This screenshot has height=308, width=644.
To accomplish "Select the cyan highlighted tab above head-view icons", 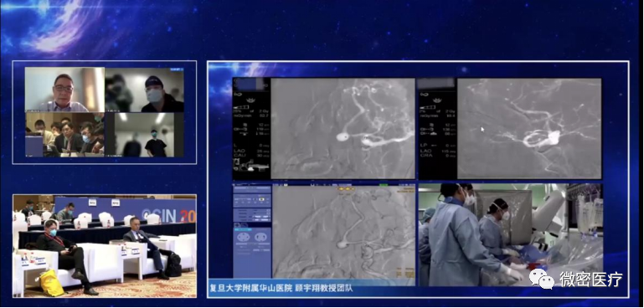I will 242,229.
